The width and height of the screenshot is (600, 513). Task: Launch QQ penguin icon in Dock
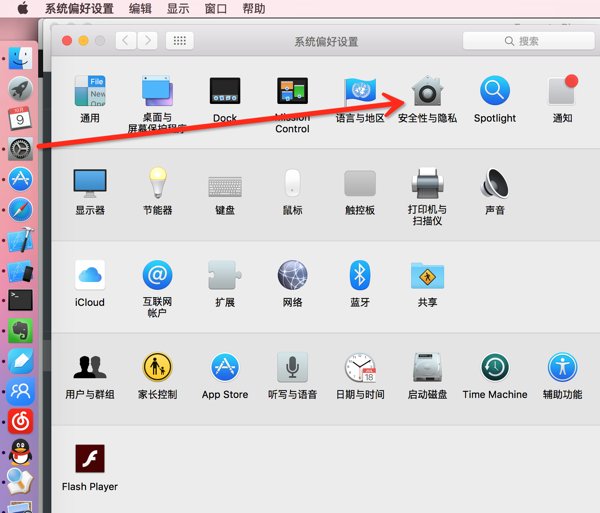[x=20, y=451]
